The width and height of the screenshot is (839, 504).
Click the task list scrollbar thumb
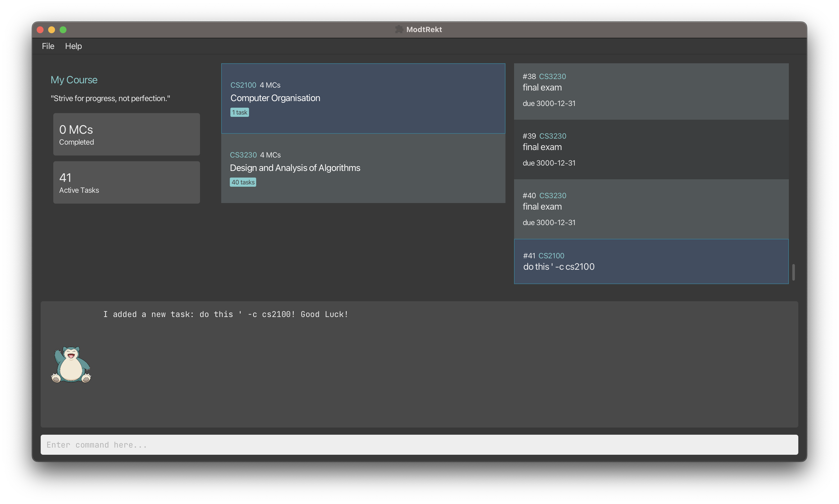[x=793, y=272]
